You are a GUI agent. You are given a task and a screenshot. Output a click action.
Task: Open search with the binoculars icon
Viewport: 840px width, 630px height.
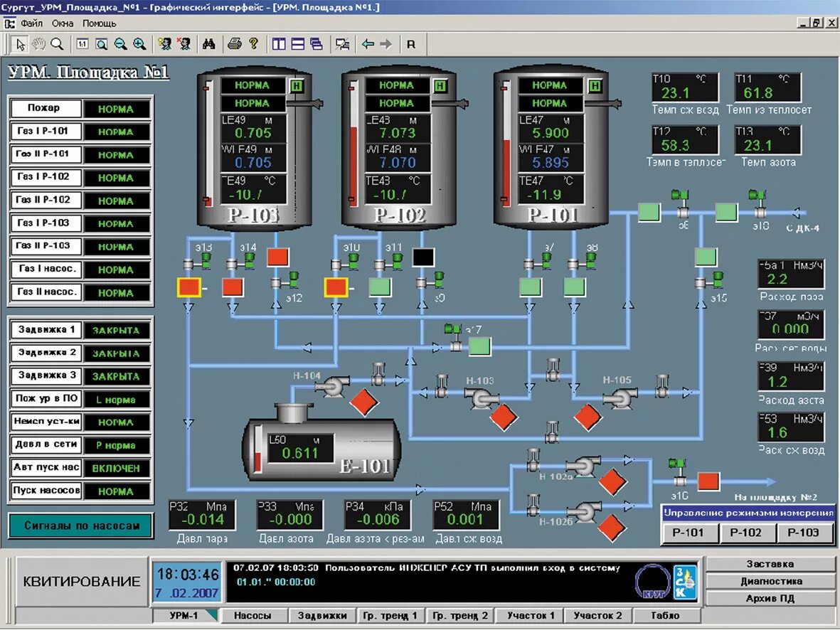coord(209,45)
